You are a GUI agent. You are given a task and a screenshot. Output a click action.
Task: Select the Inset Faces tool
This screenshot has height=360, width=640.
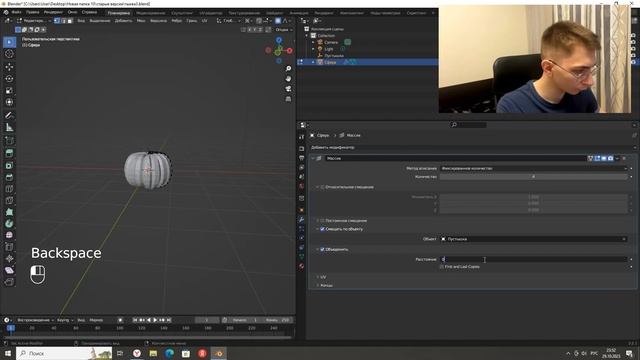[x=9, y=165]
